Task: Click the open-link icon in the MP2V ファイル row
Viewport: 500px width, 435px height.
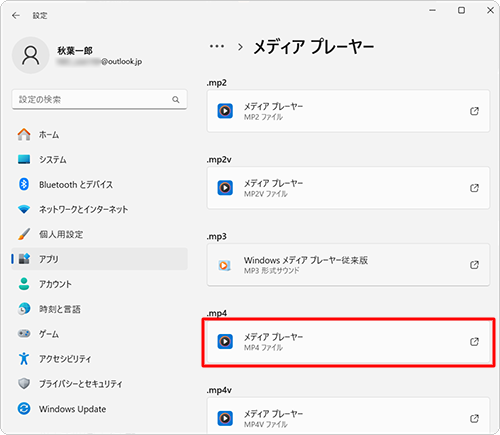Action: pyautogui.click(x=474, y=188)
